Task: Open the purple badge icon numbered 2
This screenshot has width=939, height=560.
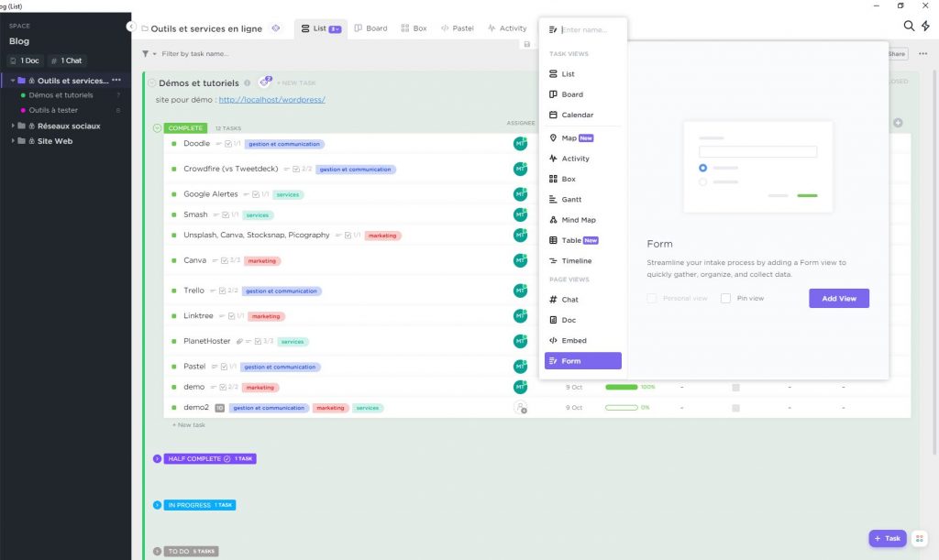Action: click(265, 82)
